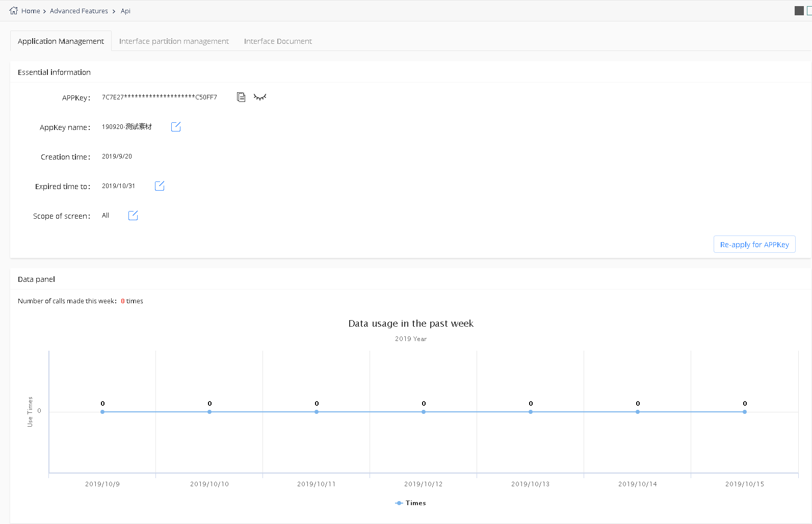Screen dimensions: 812x524
Task: Click the home icon in breadcrumb
Action: [x=14, y=11]
